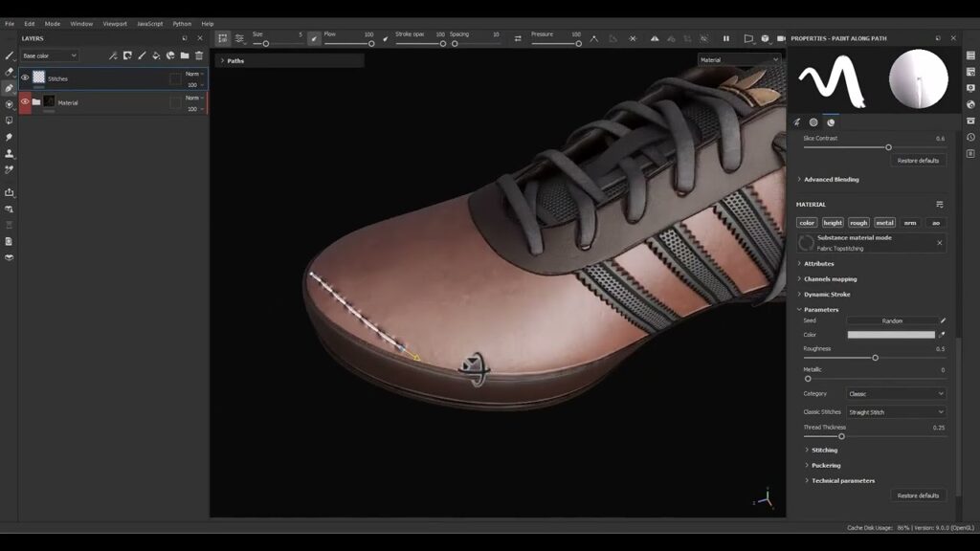Toggle the metal channel
Screen dimensions: 980x551
pos(884,222)
